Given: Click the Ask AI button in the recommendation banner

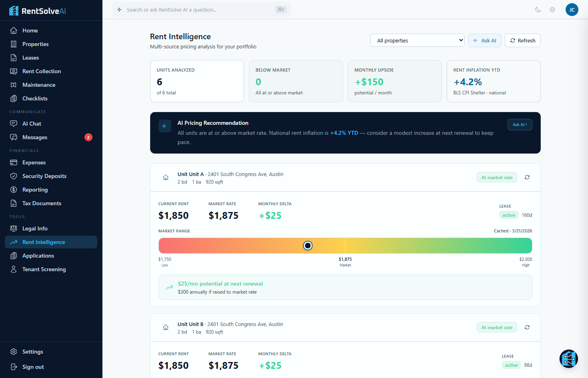Looking at the screenshot, I should point(520,124).
